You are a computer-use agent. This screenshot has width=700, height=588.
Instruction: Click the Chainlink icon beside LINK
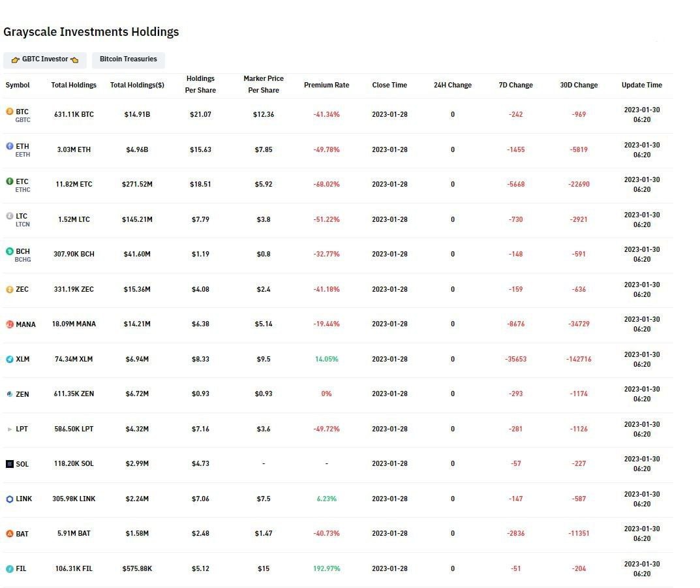tap(9, 499)
